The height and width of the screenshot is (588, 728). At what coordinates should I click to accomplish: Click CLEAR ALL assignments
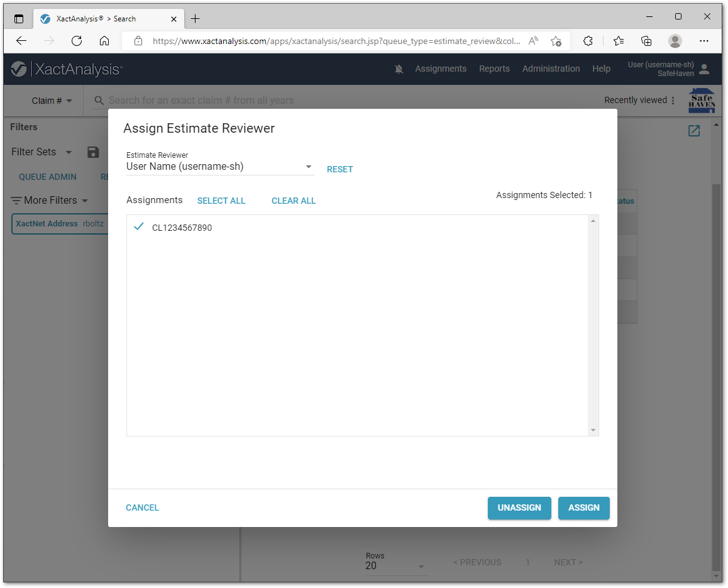click(294, 201)
